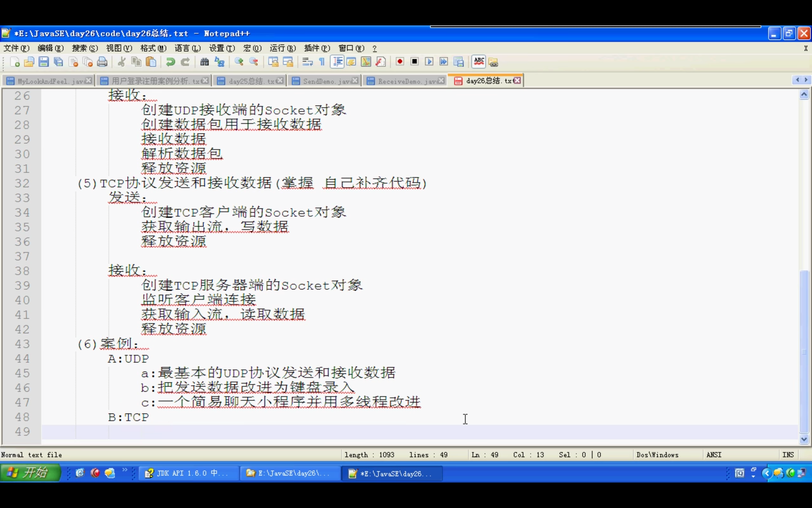Open E:\JavaSE\day26 folder taskbar item

290,473
